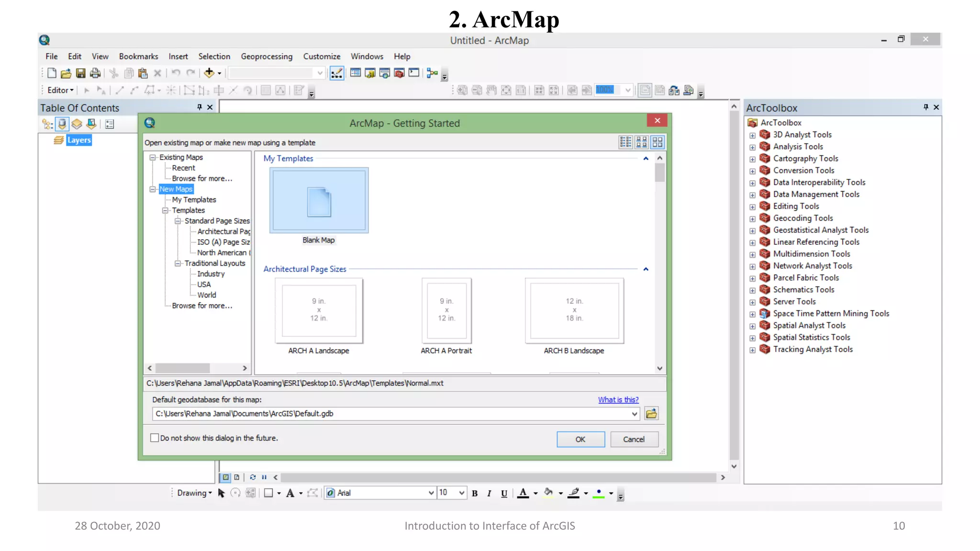980x551 pixels.
Task: Show templates as medium icons view
Action: (x=642, y=142)
